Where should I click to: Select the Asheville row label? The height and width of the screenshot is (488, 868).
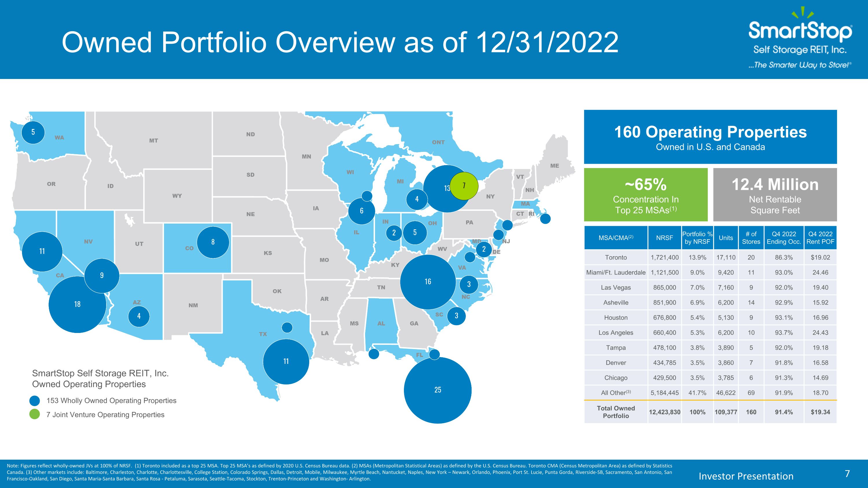click(616, 303)
